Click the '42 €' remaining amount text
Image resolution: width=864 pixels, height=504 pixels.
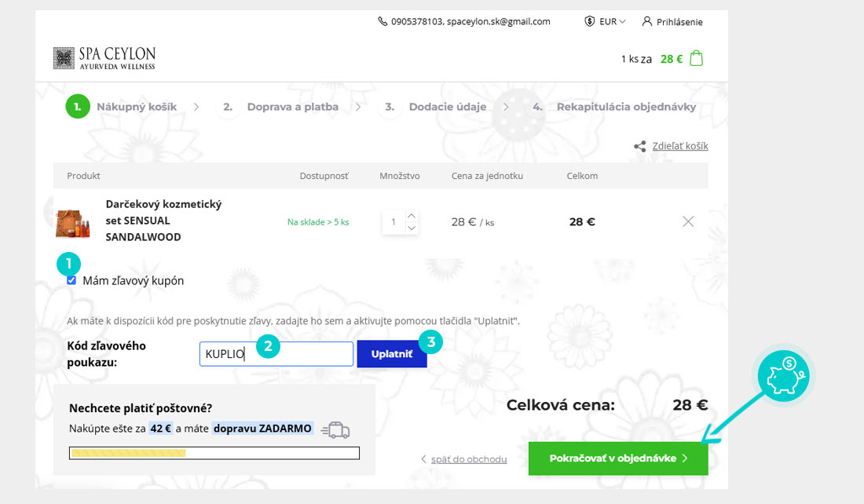click(x=161, y=429)
